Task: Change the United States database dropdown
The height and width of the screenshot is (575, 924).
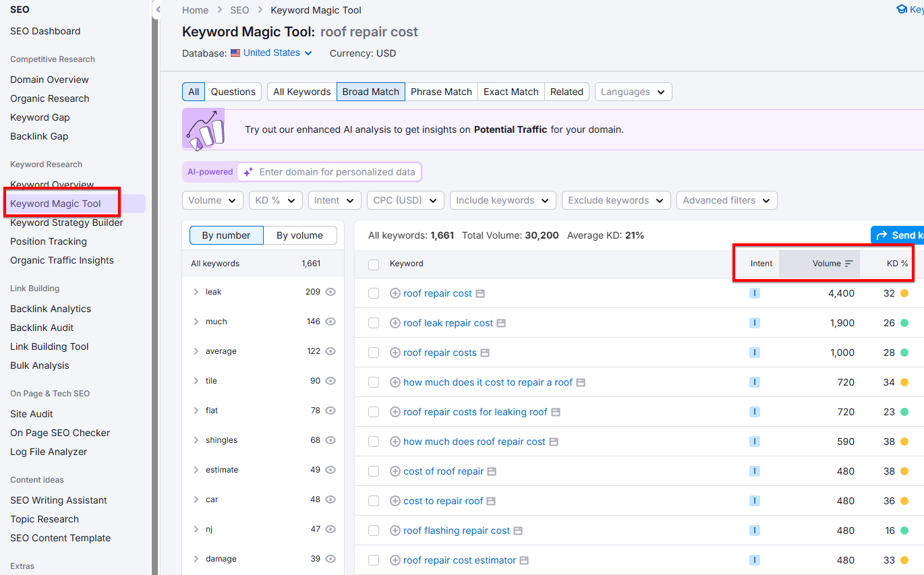Action: (271, 53)
